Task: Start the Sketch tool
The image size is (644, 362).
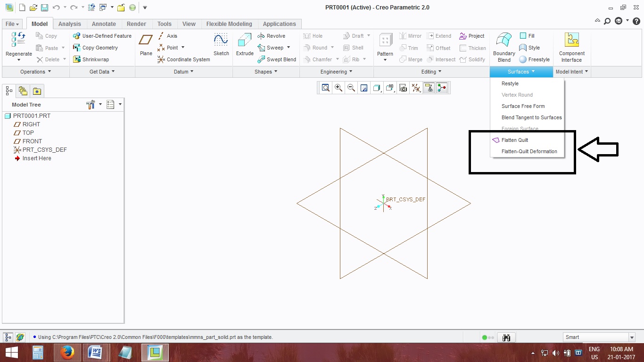Action: (x=221, y=44)
